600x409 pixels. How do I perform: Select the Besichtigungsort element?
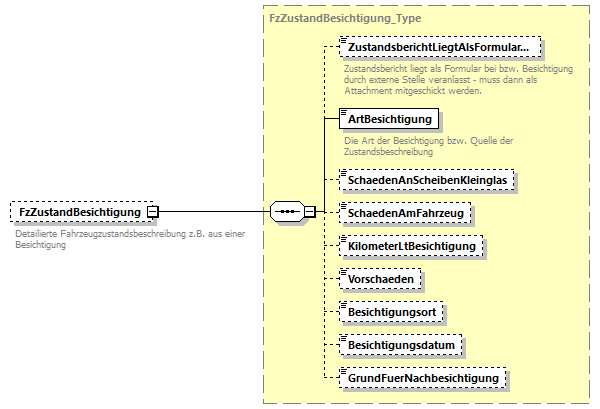pos(390,312)
